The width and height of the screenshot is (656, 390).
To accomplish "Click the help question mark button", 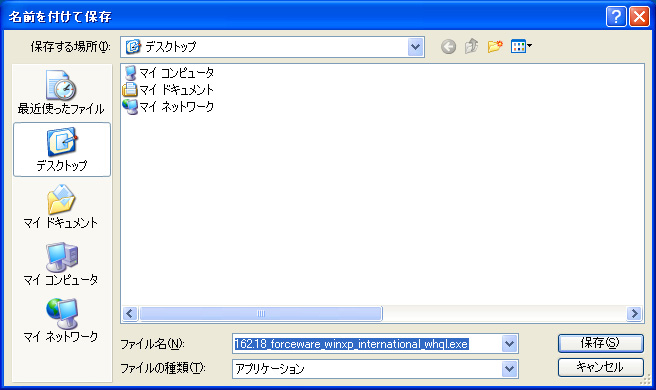I will tap(616, 17).
